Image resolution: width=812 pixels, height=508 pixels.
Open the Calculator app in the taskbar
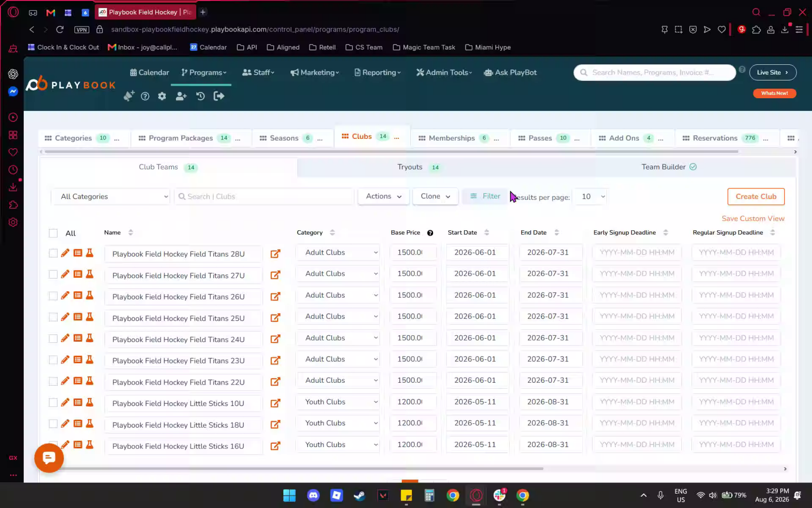click(429, 495)
